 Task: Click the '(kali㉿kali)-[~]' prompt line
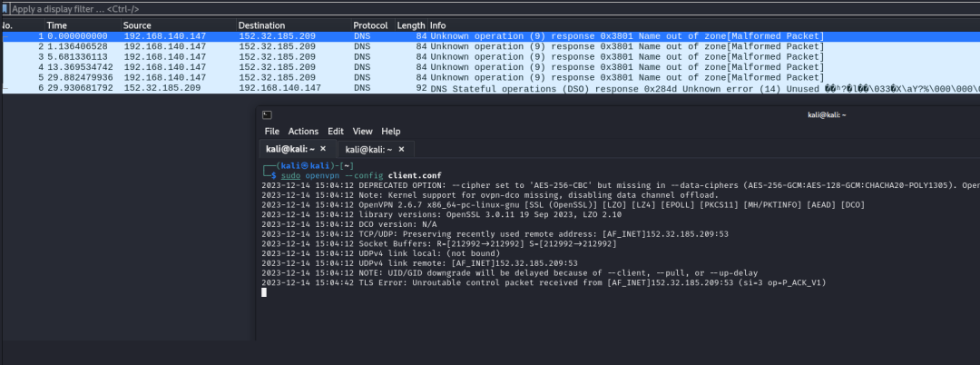[309, 165]
